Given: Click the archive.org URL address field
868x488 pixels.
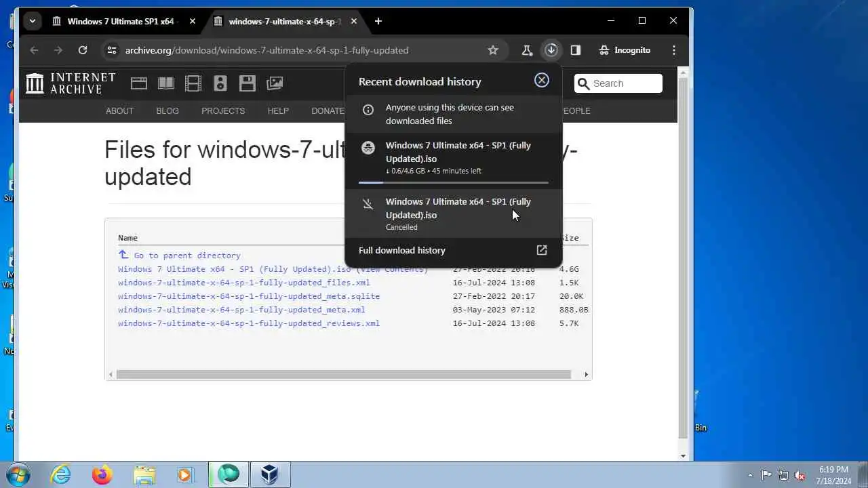Looking at the screenshot, I should [267, 50].
